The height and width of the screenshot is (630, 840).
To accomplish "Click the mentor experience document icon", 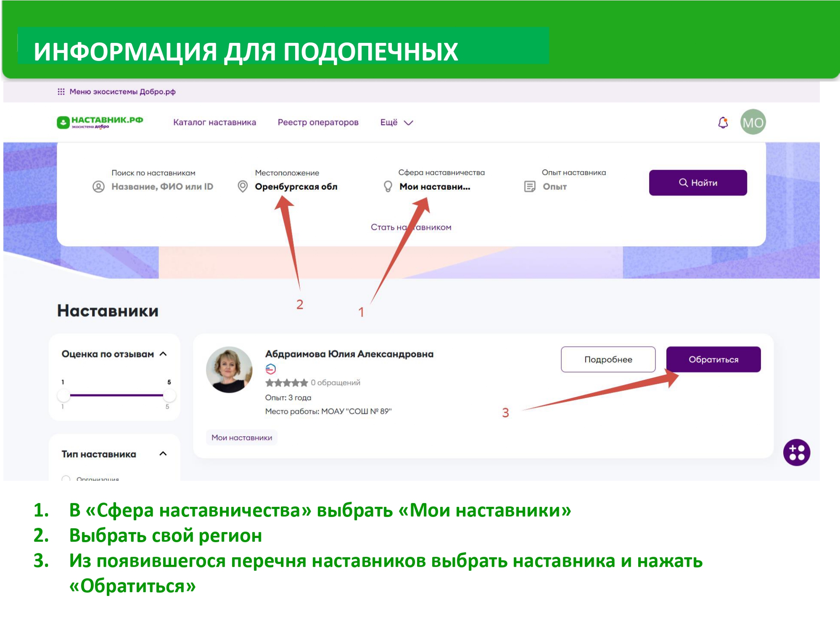I will 530,186.
